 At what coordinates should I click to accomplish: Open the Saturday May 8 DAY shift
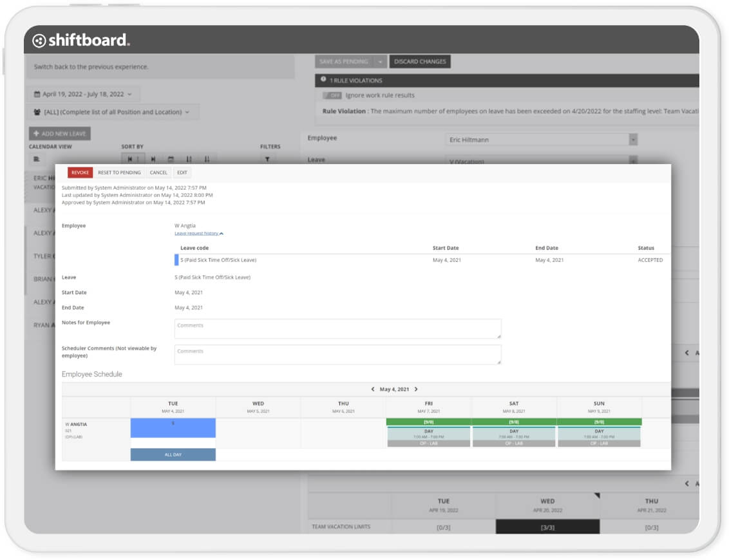(x=514, y=437)
